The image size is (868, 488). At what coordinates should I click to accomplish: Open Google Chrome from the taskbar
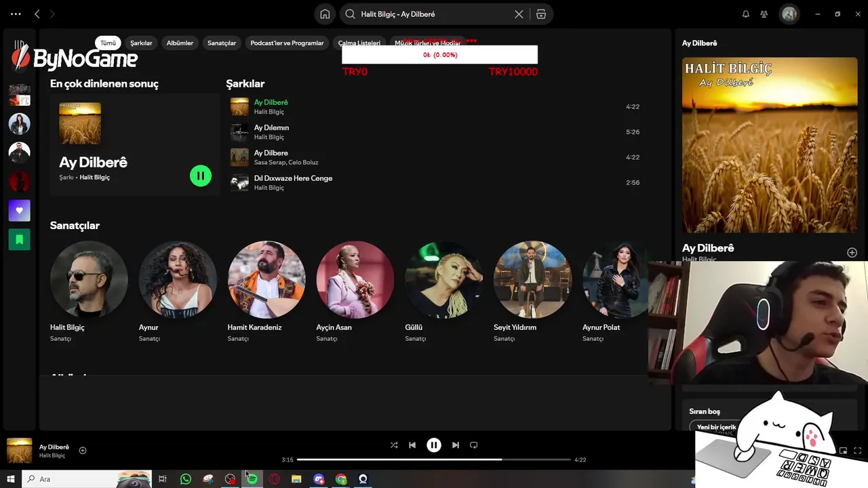click(x=341, y=479)
